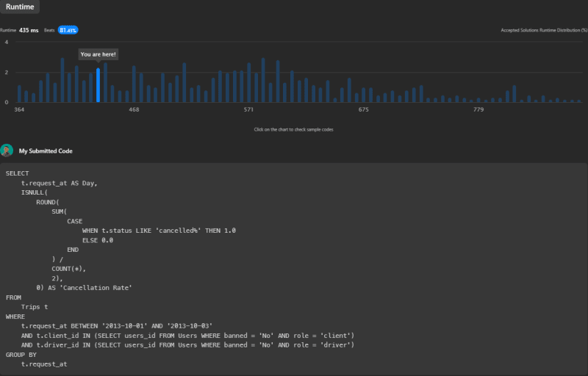Image resolution: width=588 pixels, height=376 pixels.
Task: Click the "SUM(" code line
Action: click(60, 211)
